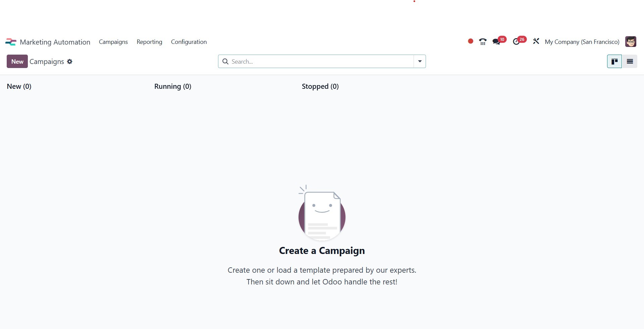Open the Configuration menu
Image resolution: width=644 pixels, height=329 pixels.
point(189,42)
